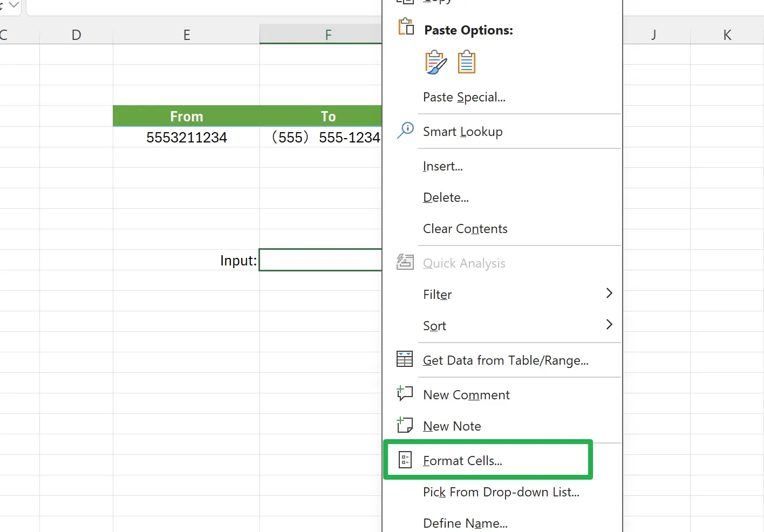Screen dimensions: 764x532
Task: Click the empty Input cell
Action: tap(320, 260)
